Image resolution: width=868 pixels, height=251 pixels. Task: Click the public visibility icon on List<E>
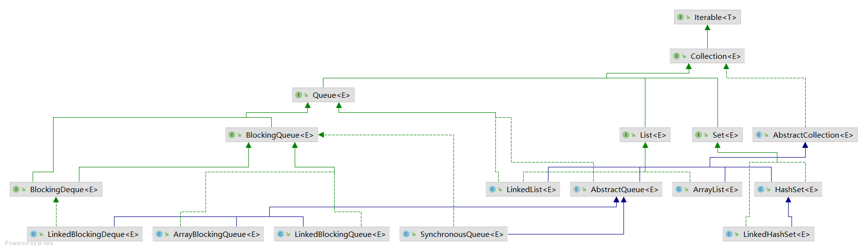click(633, 135)
